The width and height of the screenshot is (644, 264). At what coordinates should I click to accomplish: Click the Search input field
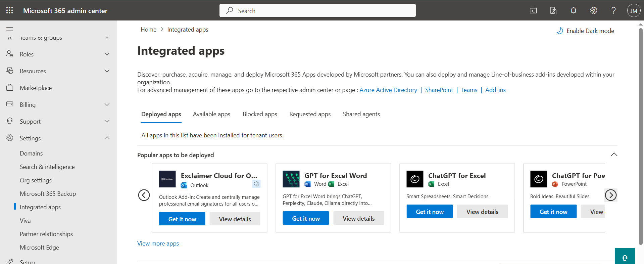(317, 10)
